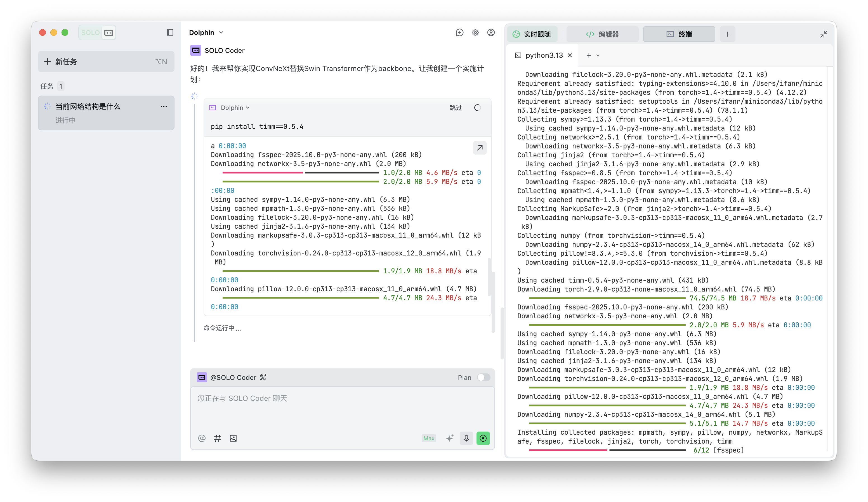Open settings gear icon

click(x=475, y=33)
